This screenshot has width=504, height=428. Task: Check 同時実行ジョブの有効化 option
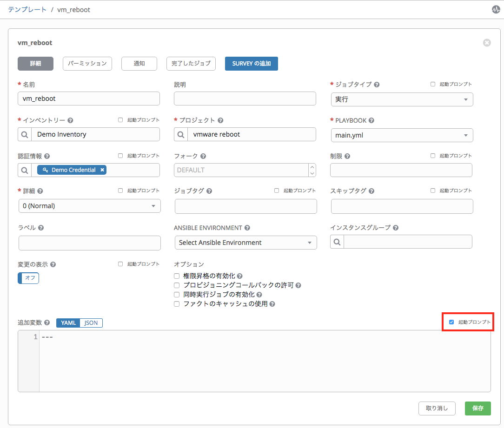click(x=177, y=295)
